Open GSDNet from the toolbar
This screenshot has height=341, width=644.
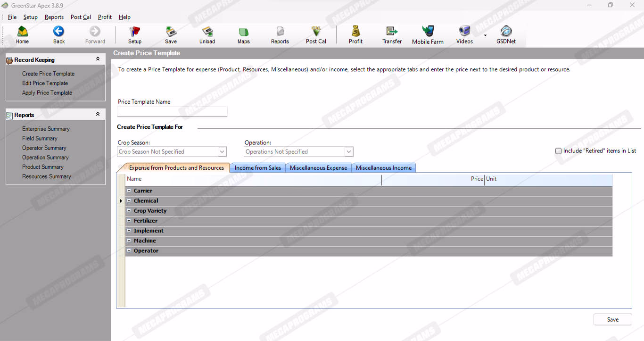pos(506,35)
